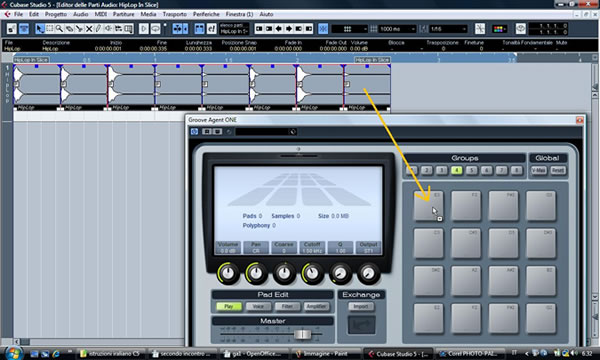This screenshot has height=360, width=600.
Task: Select pad group 2
Action: pos(426,170)
